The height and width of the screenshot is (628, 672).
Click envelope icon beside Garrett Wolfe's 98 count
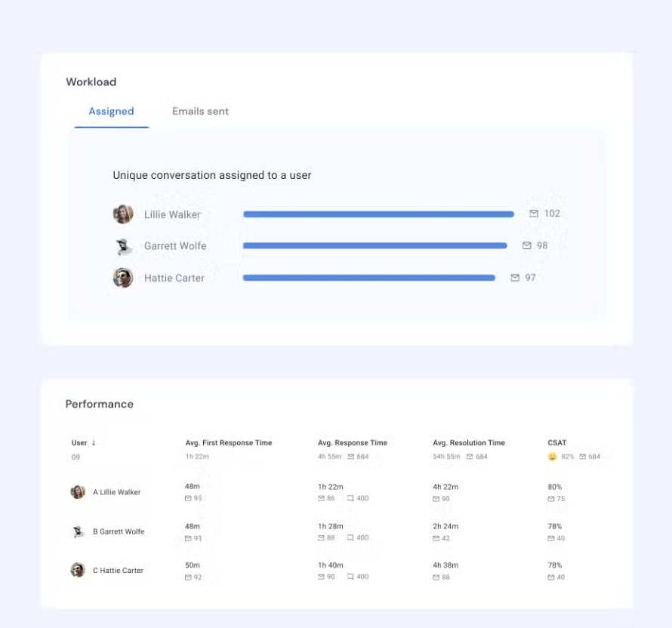528,245
